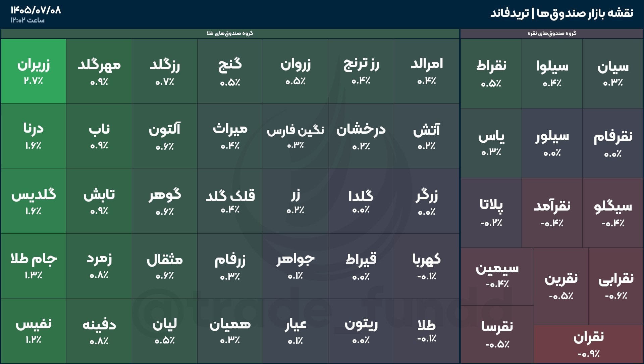
Task: Open the آتش fund tile
Action: (427, 136)
